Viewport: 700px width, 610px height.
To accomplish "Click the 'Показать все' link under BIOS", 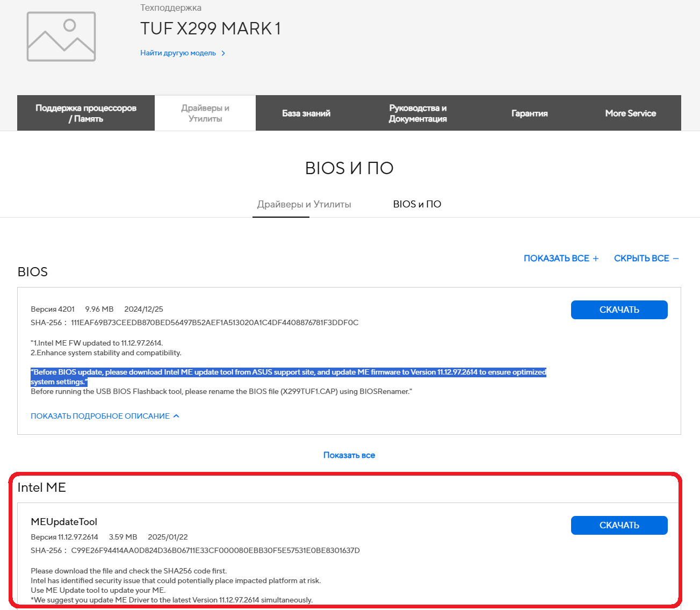I will coord(349,455).
